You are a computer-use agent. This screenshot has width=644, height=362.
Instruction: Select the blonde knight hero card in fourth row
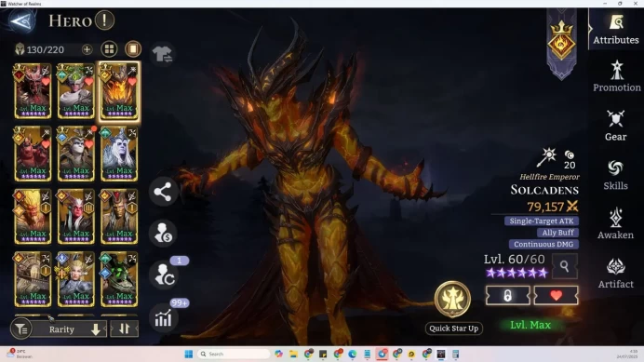76,279
